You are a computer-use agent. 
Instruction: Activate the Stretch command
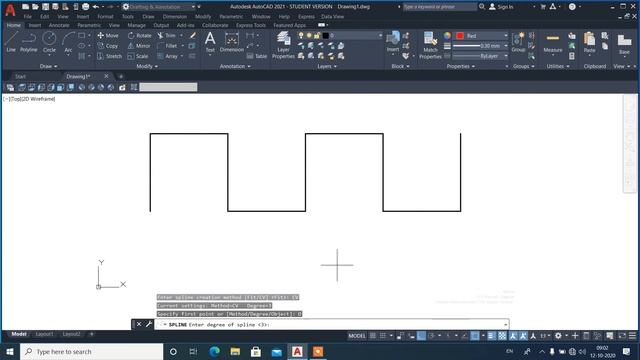[109, 56]
